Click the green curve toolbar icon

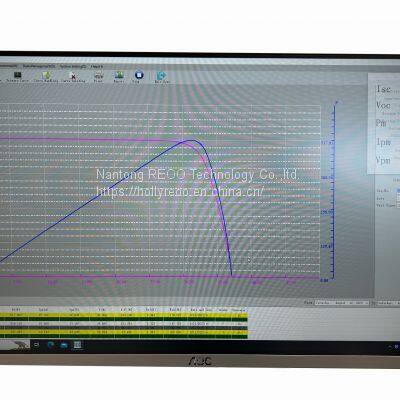(x=46, y=75)
